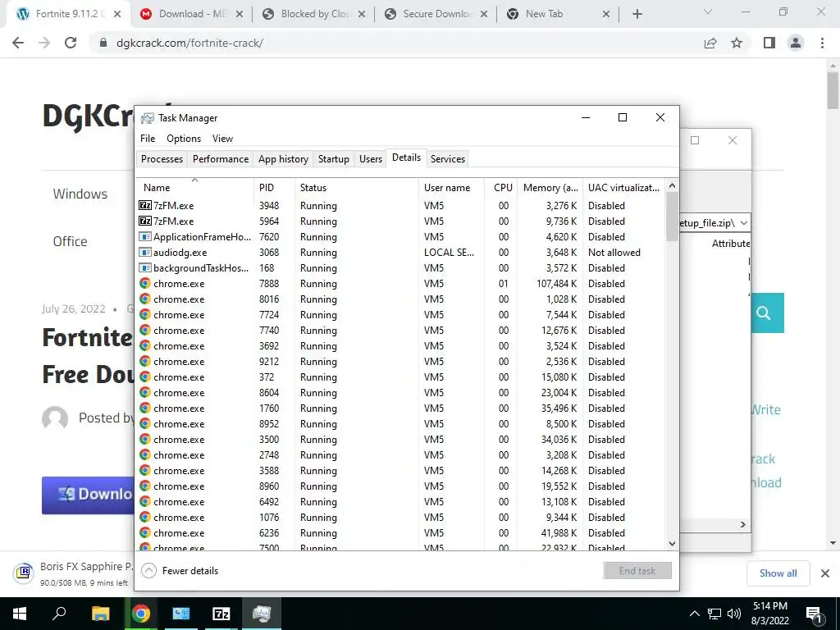Open File Explorer from taskbar
Viewport: 840px width, 630px height.
[100, 614]
